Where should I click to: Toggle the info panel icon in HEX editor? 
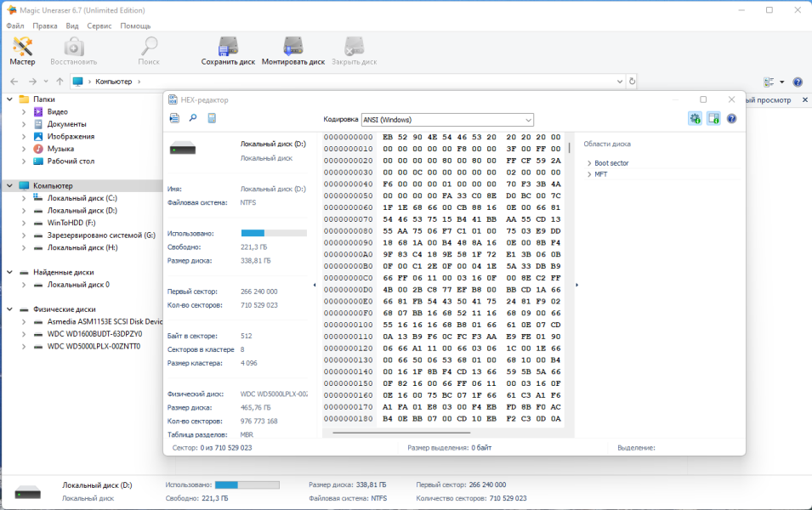713,118
